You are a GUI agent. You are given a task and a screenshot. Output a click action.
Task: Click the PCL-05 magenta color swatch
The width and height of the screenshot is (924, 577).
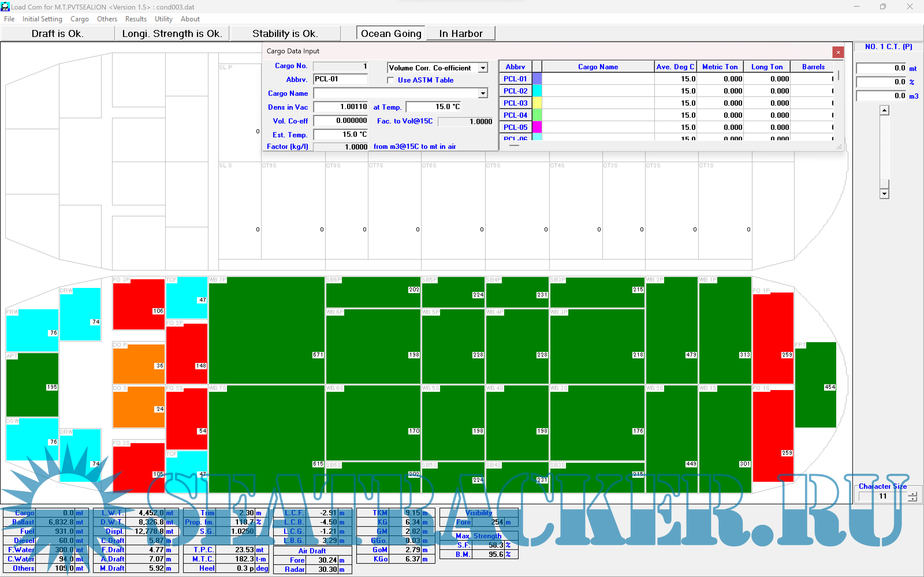537,127
